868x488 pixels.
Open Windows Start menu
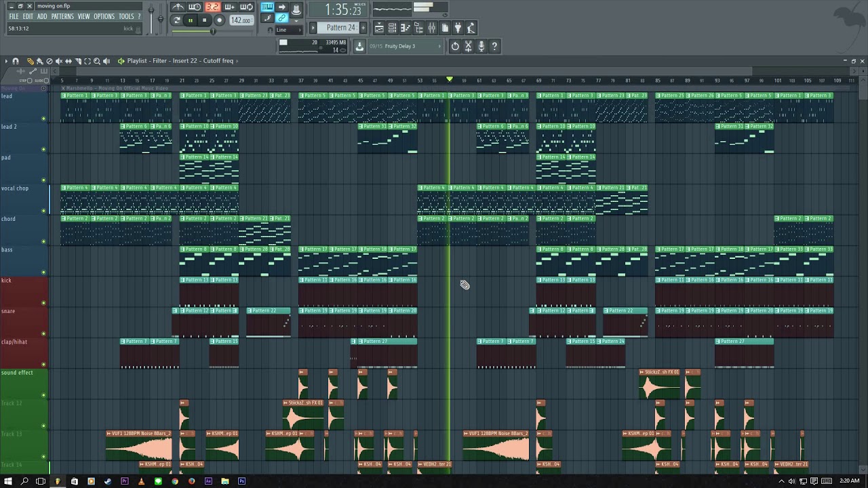click(8, 481)
